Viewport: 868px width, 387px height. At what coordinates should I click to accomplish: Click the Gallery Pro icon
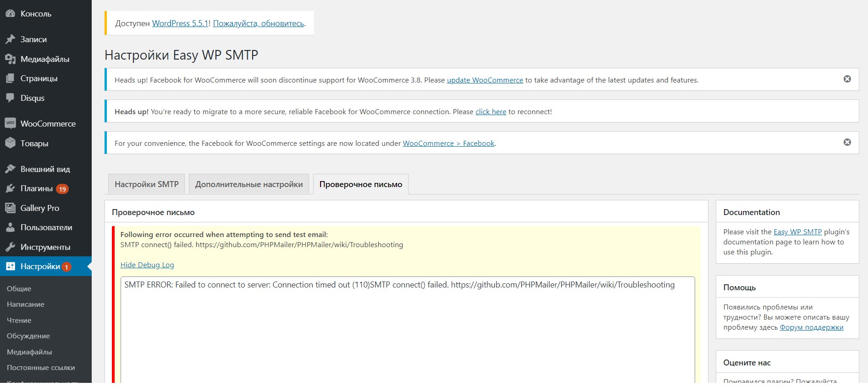tap(10, 208)
